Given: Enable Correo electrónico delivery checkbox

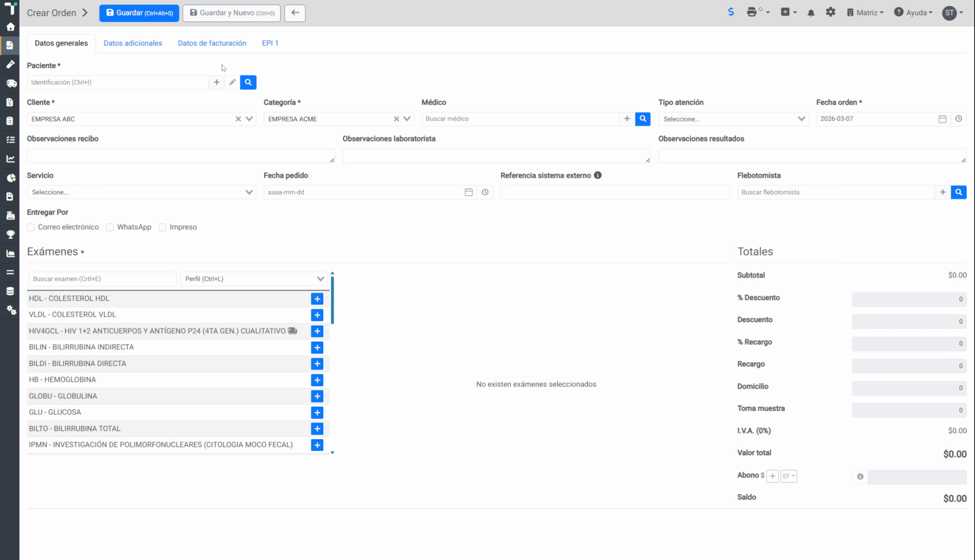Looking at the screenshot, I should (x=31, y=227).
